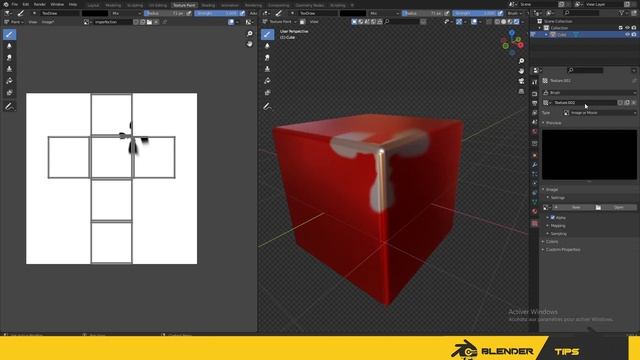Click the image editor pan hand icon
640x360 pixels.
[249, 44]
